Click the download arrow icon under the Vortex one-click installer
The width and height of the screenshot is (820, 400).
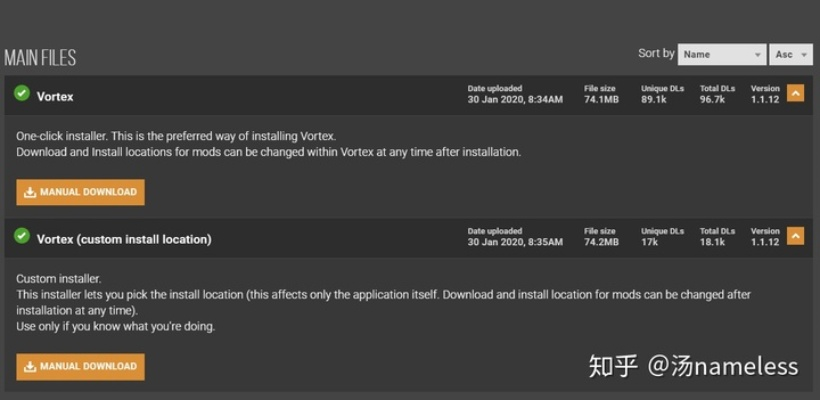click(x=30, y=192)
